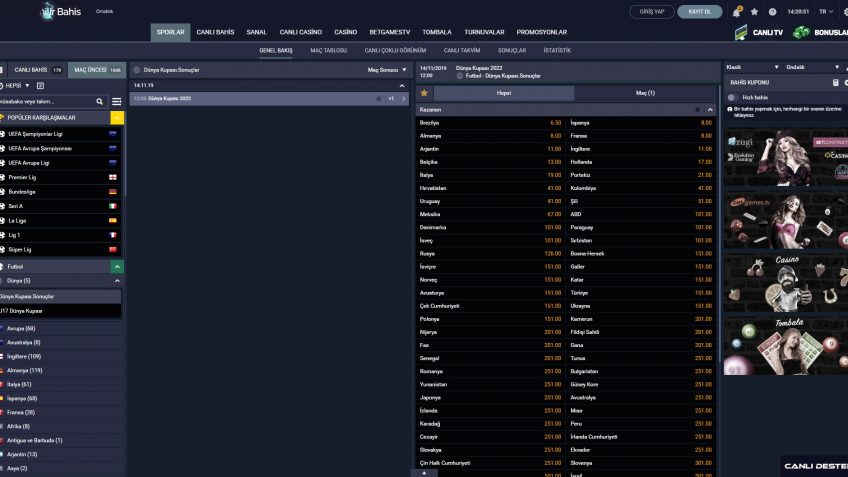Click the yellow star market filter tab
The height and width of the screenshot is (477, 848).
click(424, 93)
